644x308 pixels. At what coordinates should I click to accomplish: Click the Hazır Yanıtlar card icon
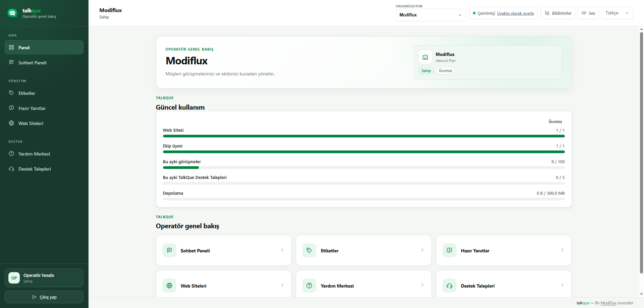point(449,250)
